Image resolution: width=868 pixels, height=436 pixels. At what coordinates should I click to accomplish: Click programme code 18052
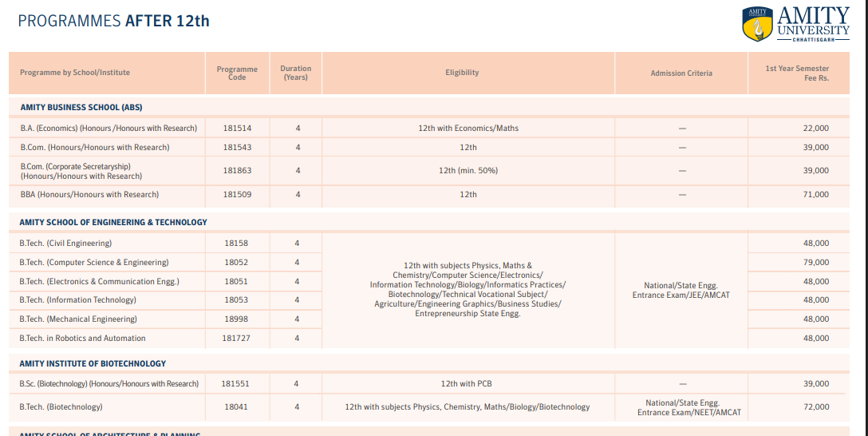coord(236,263)
